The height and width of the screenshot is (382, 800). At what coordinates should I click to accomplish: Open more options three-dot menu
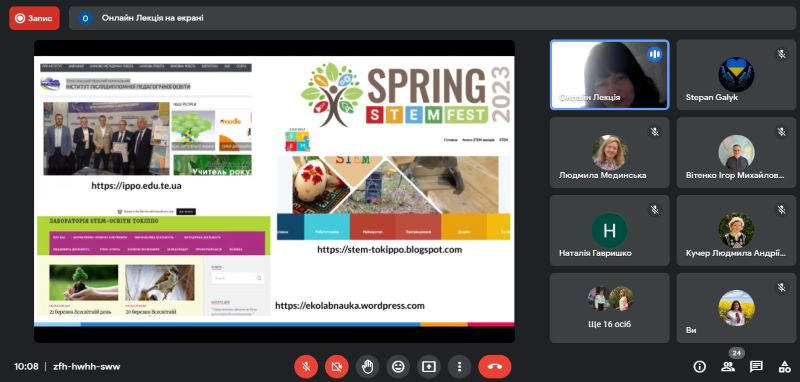(459, 366)
